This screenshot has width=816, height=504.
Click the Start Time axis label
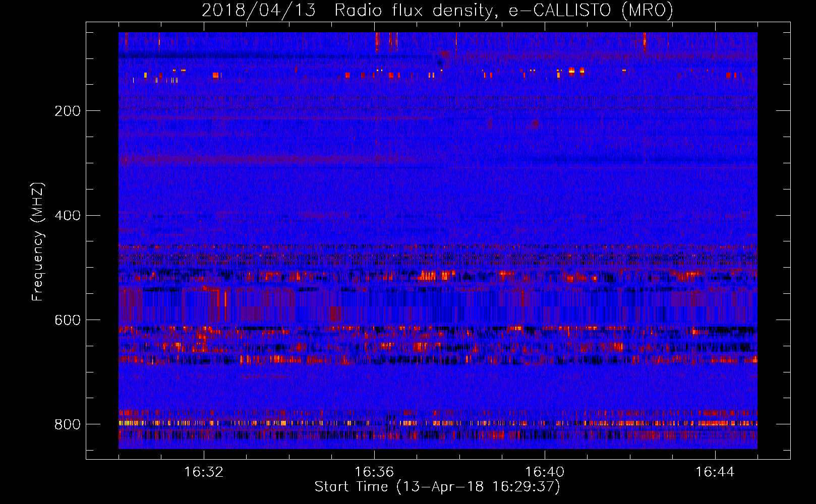pos(437,487)
